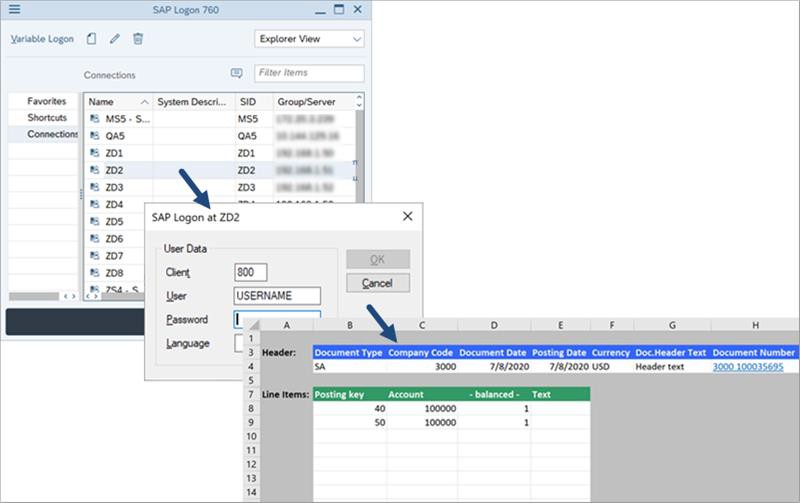Click the posting key cell with 40

click(x=349, y=408)
